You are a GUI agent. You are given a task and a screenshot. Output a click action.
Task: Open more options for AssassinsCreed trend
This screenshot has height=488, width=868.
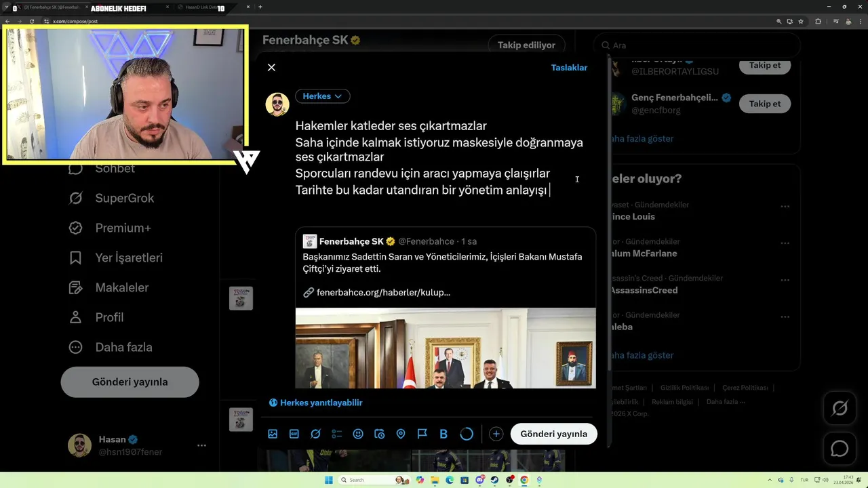[x=785, y=279]
